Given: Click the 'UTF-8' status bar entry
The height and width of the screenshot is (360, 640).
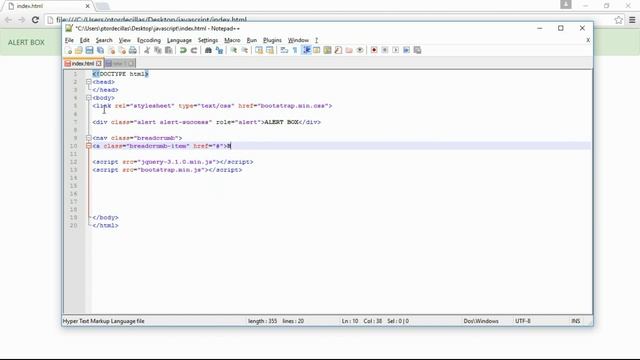Looking at the screenshot, I should click(x=523, y=321).
